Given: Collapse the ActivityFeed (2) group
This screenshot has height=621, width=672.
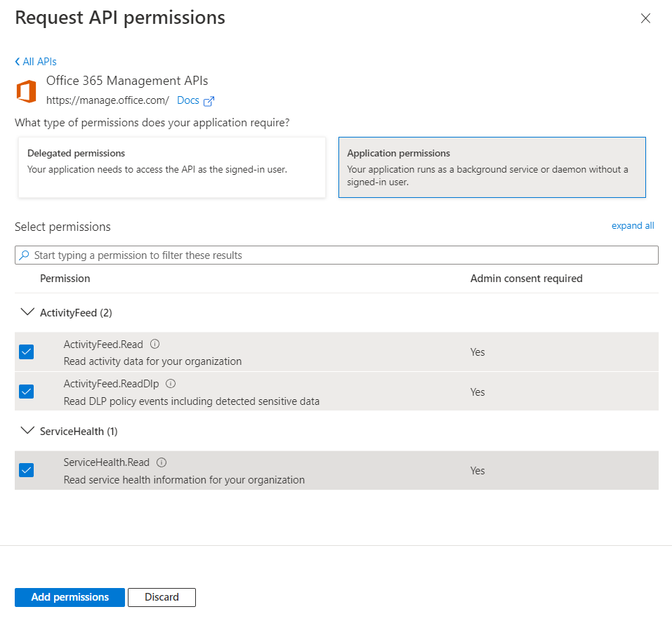Looking at the screenshot, I should pyautogui.click(x=27, y=312).
